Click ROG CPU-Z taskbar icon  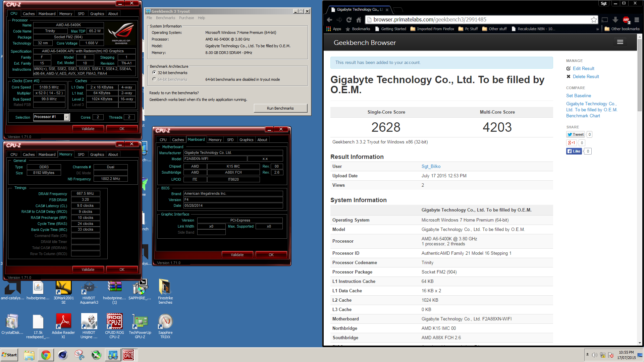pos(128,355)
